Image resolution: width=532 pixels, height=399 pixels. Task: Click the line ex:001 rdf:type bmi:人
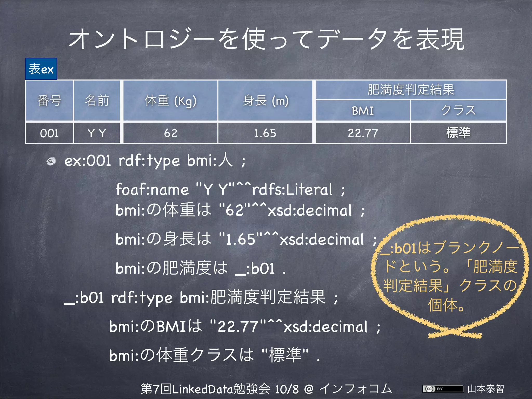155,161
